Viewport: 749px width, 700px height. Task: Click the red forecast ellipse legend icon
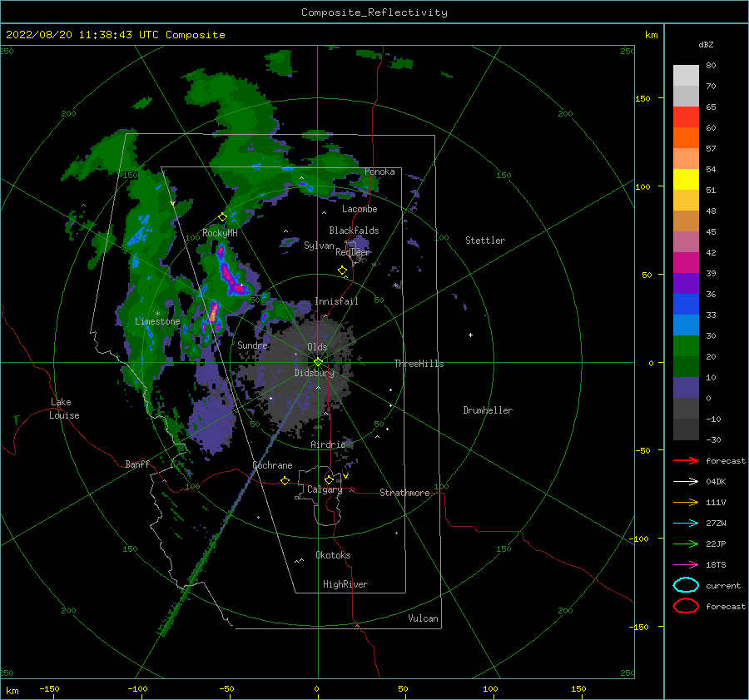(686, 606)
